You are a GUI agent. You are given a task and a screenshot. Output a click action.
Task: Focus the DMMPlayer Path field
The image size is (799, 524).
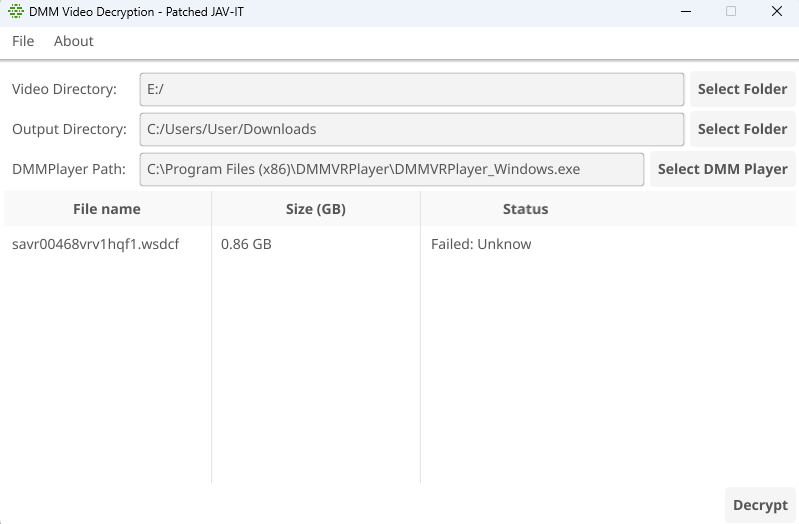pyautogui.click(x=392, y=169)
